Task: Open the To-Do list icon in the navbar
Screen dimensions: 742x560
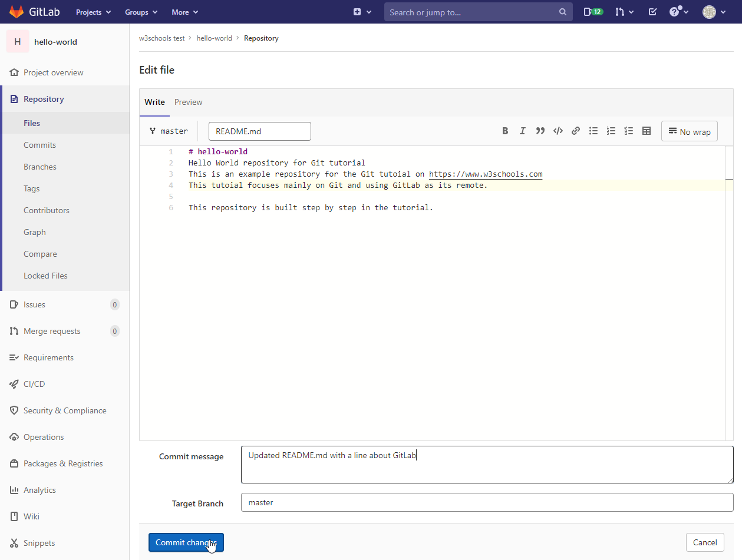Action: pos(652,12)
